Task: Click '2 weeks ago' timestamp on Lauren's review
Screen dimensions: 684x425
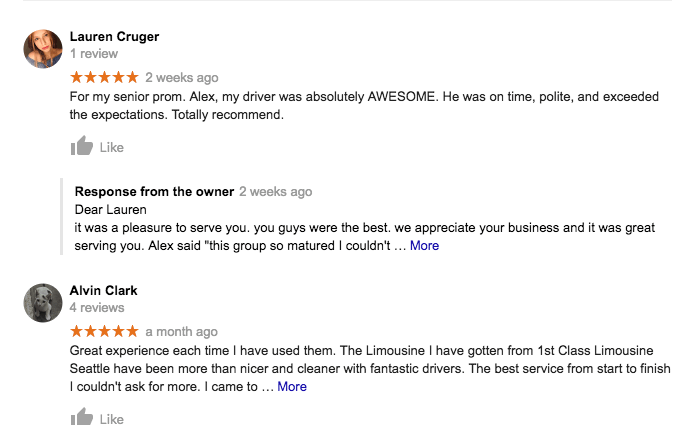Action: 182,77
